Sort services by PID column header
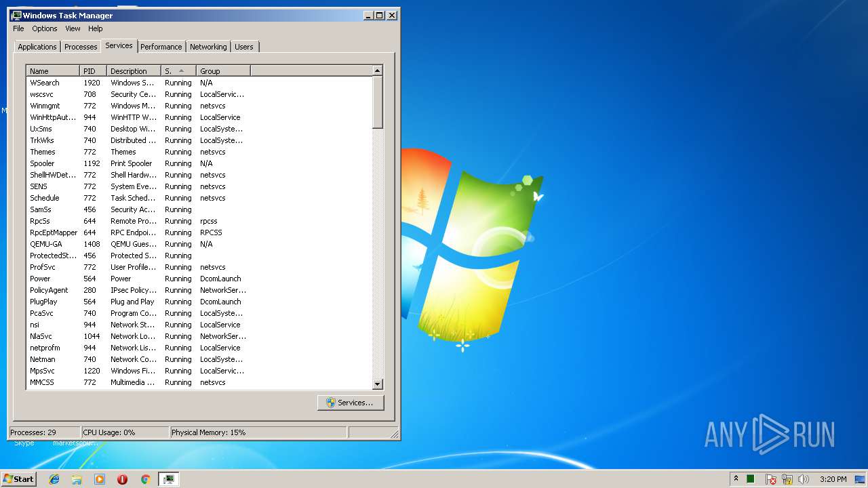 pyautogui.click(x=94, y=71)
